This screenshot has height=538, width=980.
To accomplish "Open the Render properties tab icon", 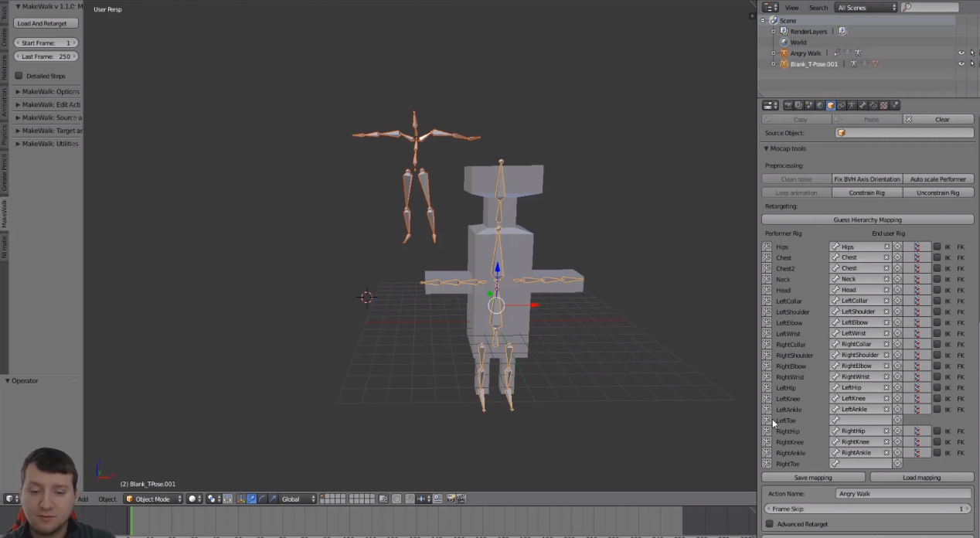I will [788, 105].
